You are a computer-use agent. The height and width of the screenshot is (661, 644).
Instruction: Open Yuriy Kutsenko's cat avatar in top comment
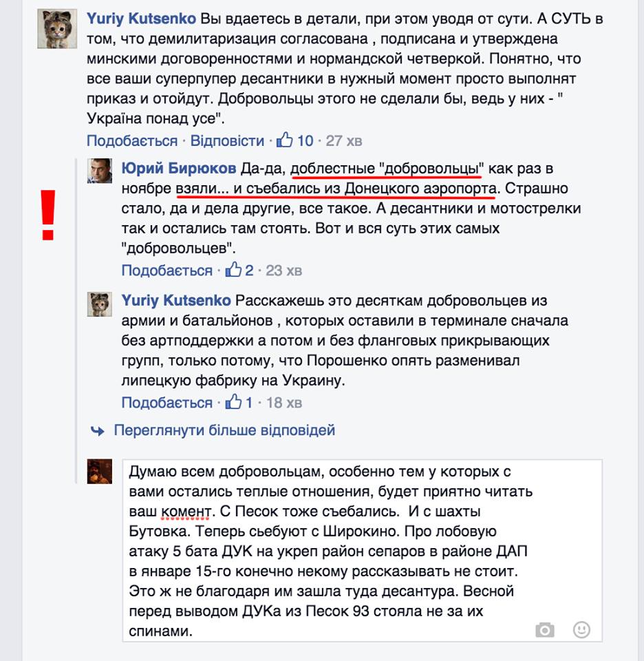[x=57, y=29]
